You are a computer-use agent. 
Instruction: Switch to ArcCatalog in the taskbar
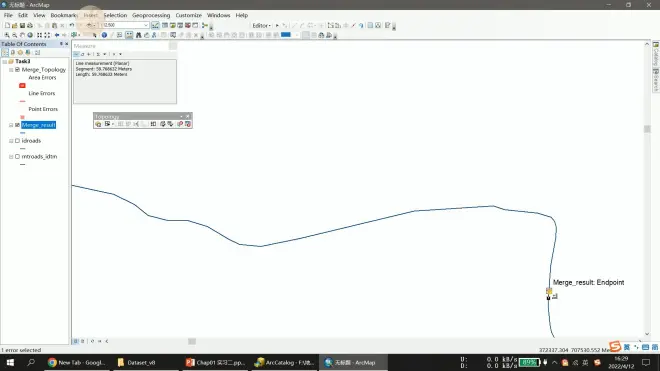point(285,362)
